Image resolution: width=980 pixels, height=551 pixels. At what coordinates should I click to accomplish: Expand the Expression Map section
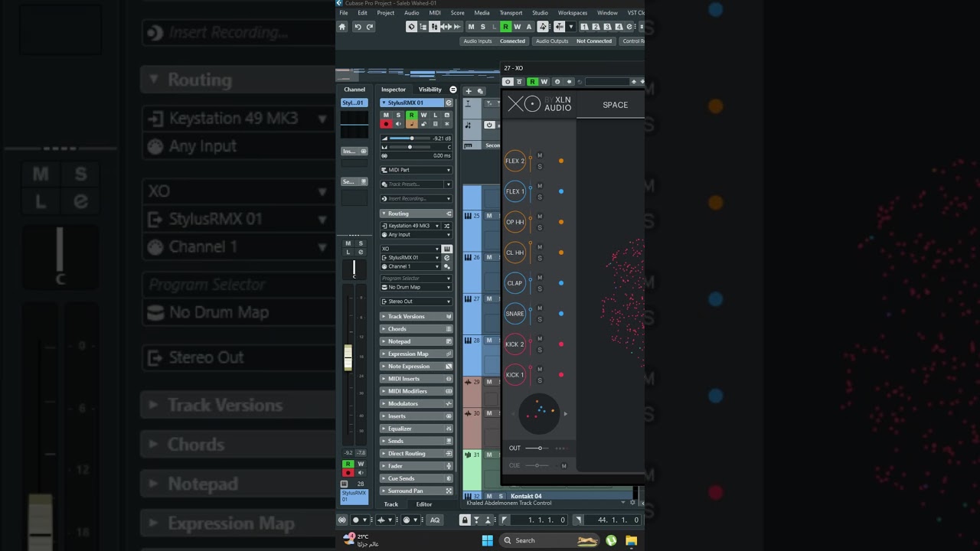pos(416,354)
